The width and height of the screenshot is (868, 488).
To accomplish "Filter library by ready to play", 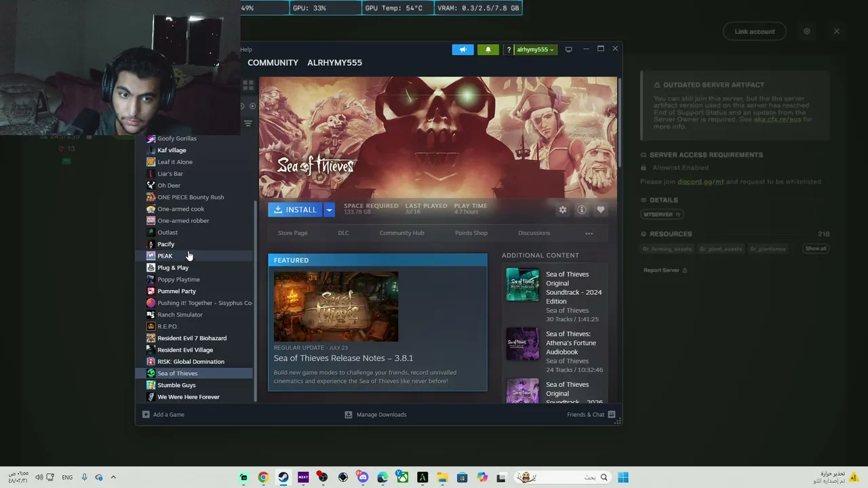I will [253, 106].
